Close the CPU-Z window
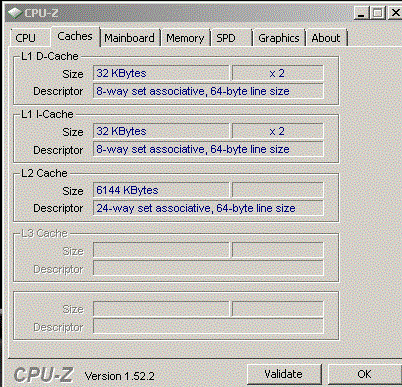The image size is (402, 387). [394, 13]
